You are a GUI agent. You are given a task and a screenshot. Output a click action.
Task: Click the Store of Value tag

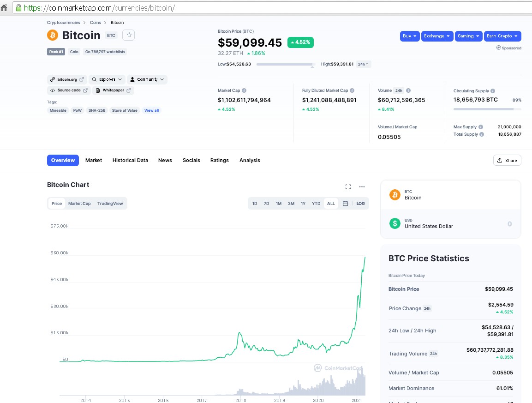coord(125,110)
